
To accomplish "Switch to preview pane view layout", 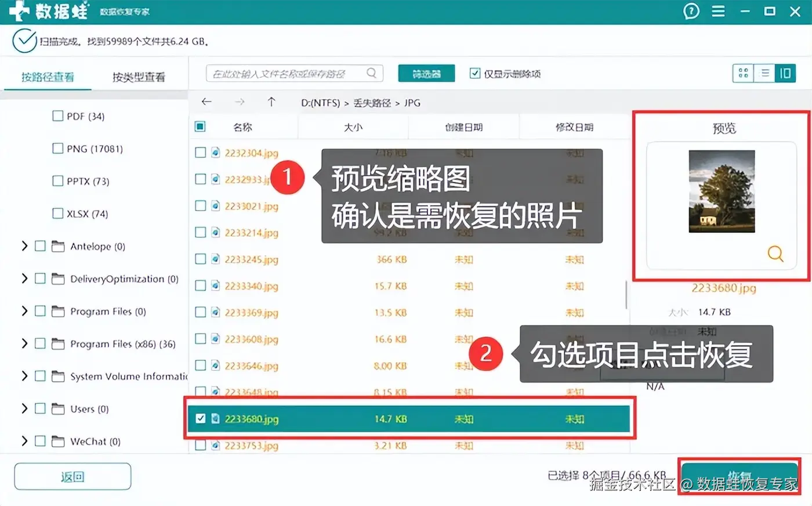I will (x=785, y=73).
